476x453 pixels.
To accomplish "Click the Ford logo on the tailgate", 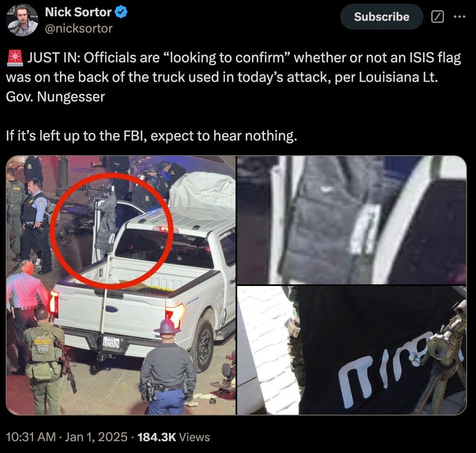I will point(111,309).
